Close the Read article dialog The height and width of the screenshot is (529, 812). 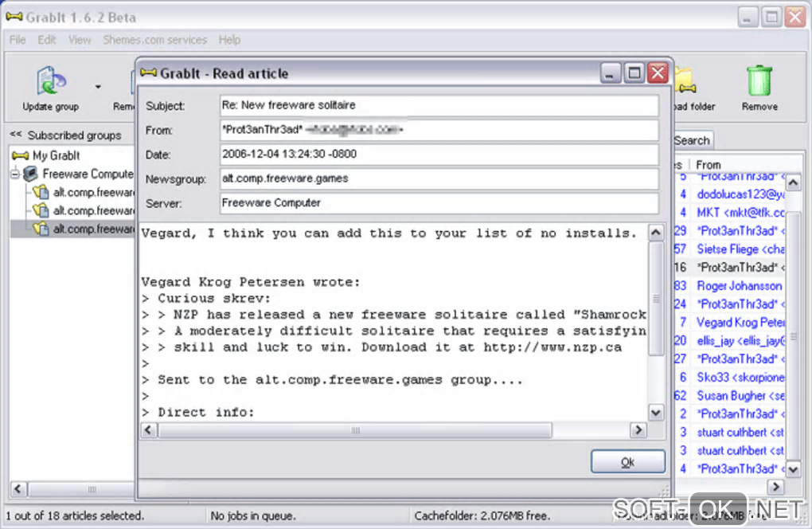658,73
